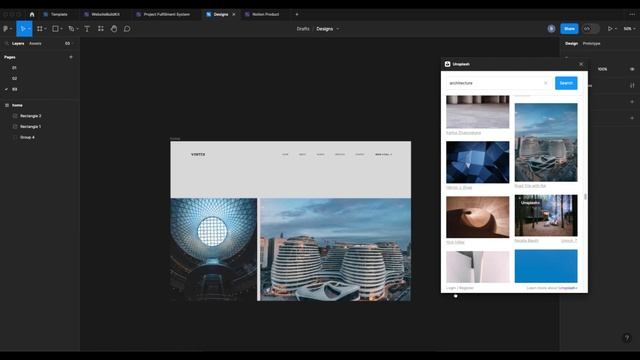This screenshot has width=640, height=360.
Task: Switch to the Prototype tab
Action: tap(591, 43)
